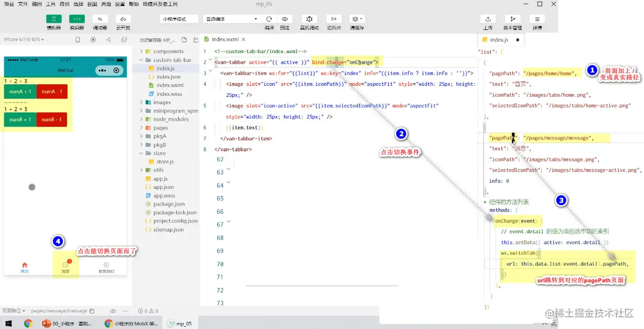Click the record circle icon in simulator bar
This screenshot has height=329, width=644.
click(x=93, y=39)
